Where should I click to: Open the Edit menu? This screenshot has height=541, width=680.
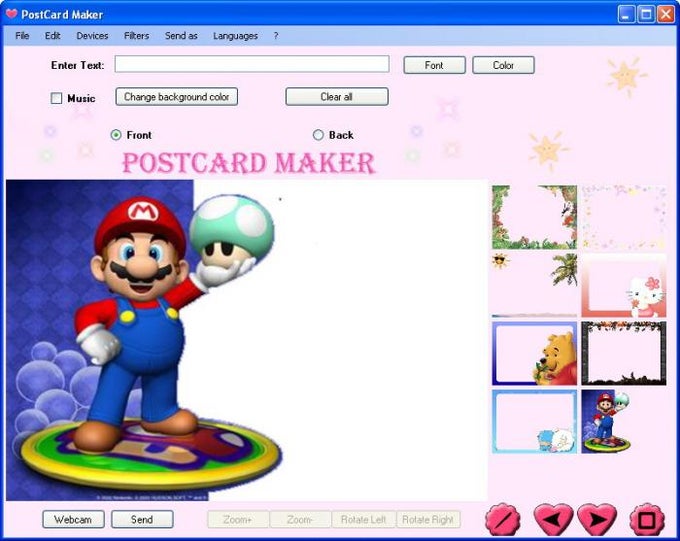pos(52,36)
